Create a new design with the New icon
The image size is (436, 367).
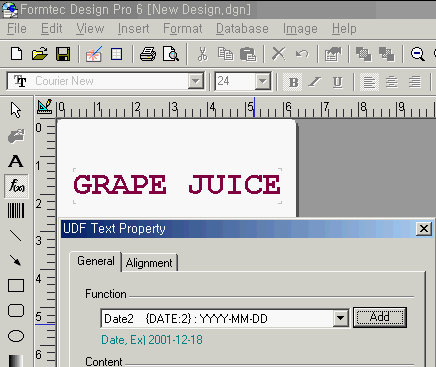click(x=16, y=54)
